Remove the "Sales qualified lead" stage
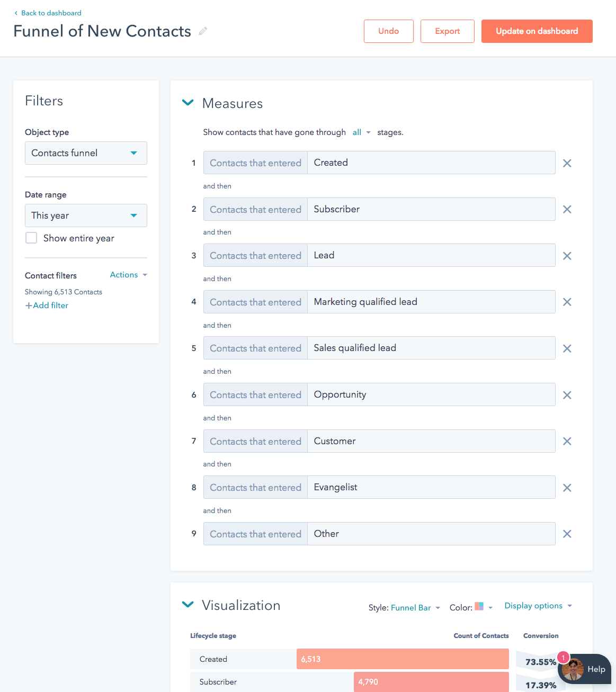 (567, 348)
